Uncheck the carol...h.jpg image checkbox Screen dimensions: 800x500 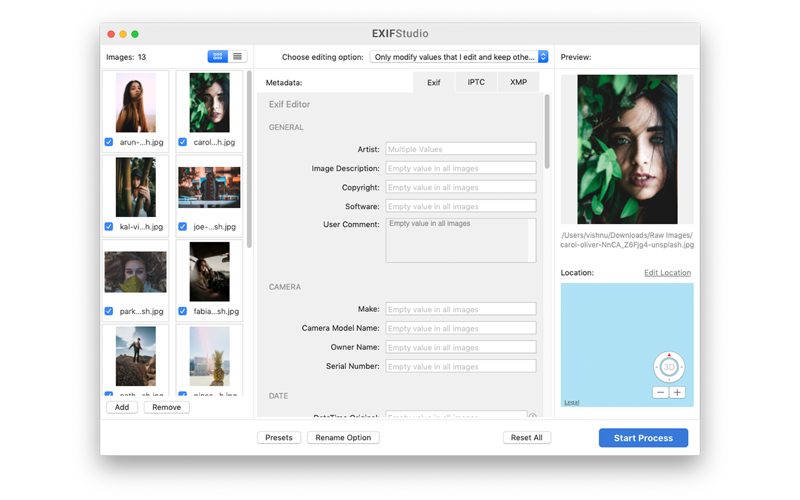(x=183, y=142)
